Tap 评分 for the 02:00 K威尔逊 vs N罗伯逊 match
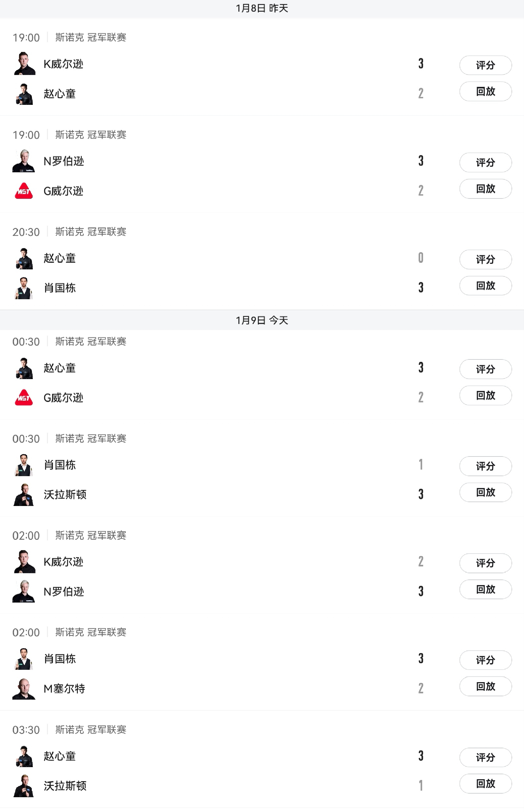This screenshot has width=524, height=812. pos(485,563)
